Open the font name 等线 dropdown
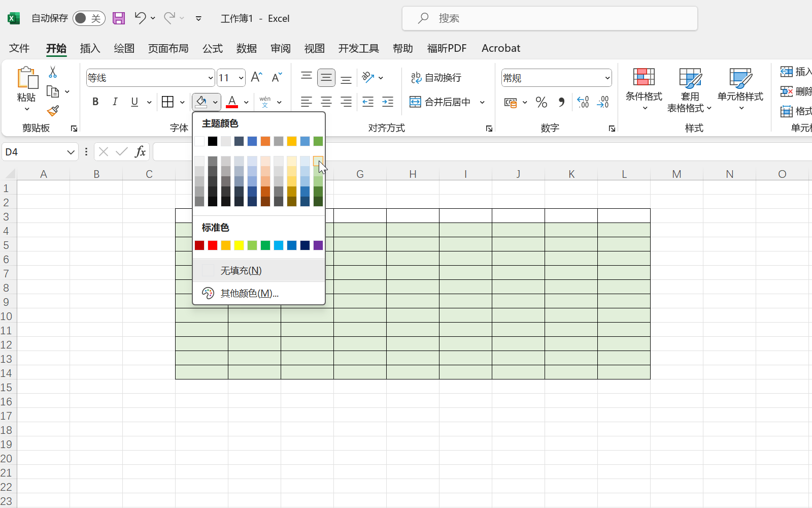The image size is (812, 508). (211, 78)
